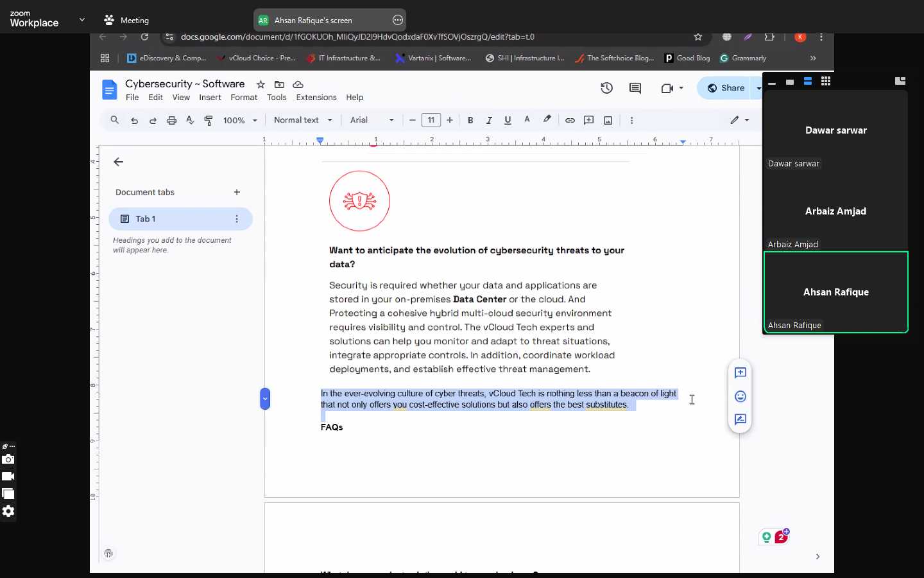The image size is (924, 578).
Task: Click the font size field showing 11
Action: point(431,120)
